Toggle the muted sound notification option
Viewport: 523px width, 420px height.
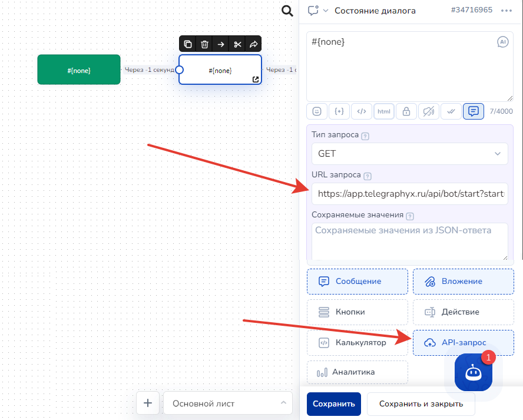(x=429, y=111)
